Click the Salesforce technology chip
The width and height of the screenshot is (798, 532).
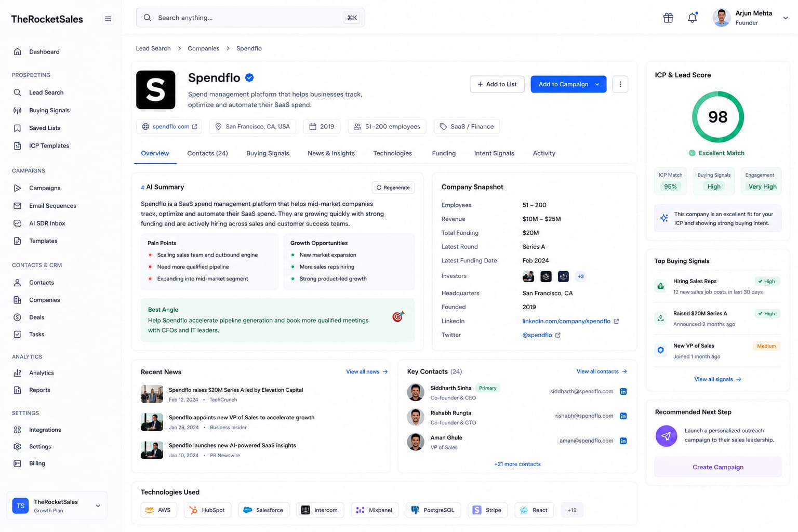point(263,510)
